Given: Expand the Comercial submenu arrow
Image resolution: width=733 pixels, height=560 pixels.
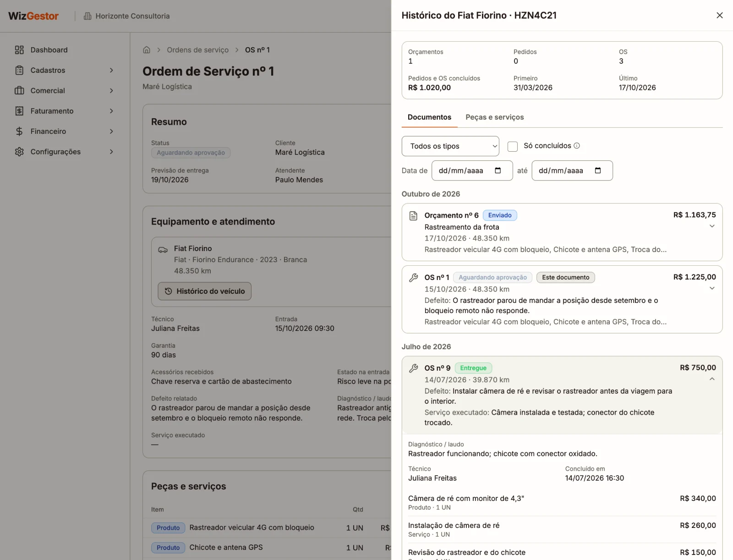Looking at the screenshot, I should 111,91.
